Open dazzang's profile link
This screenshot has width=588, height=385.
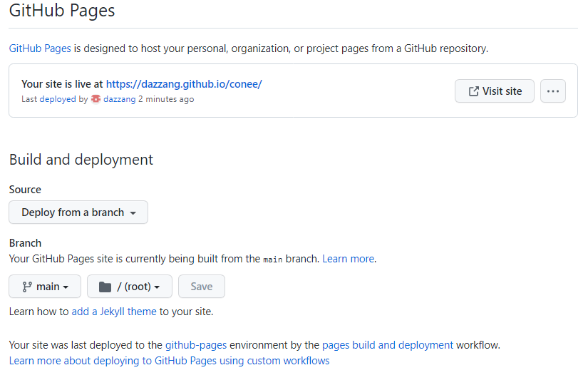120,99
